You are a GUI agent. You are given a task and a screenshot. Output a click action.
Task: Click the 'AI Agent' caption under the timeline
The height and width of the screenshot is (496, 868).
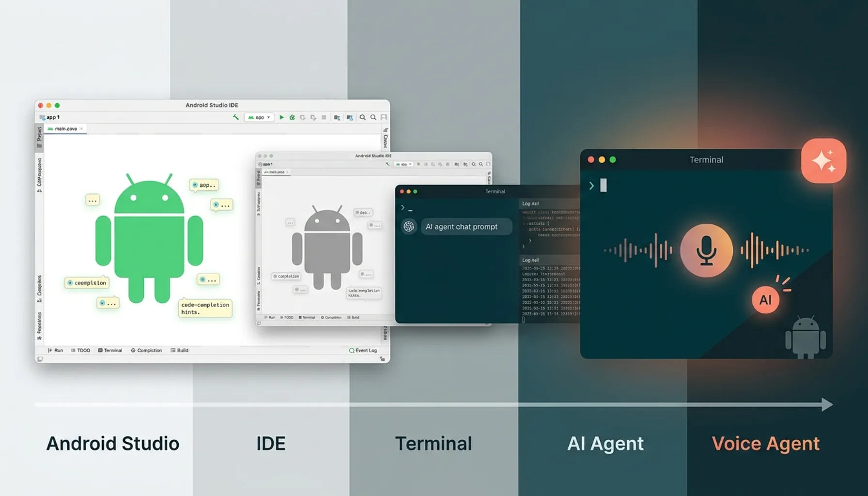tap(605, 444)
